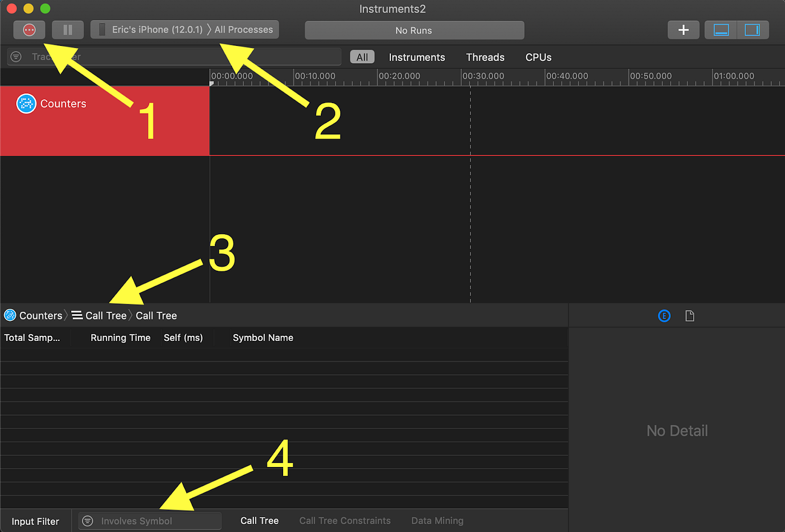The image size is (785, 532).
Task: Click the + button to add an instrument
Action: point(683,30)
